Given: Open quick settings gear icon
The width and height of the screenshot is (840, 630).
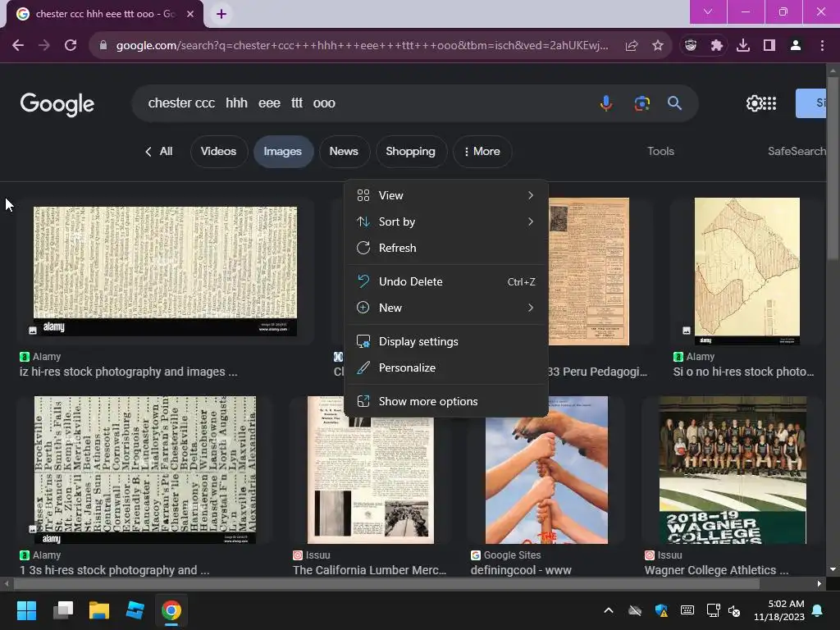Looking at the screenshot, I should tap(754, 103).
